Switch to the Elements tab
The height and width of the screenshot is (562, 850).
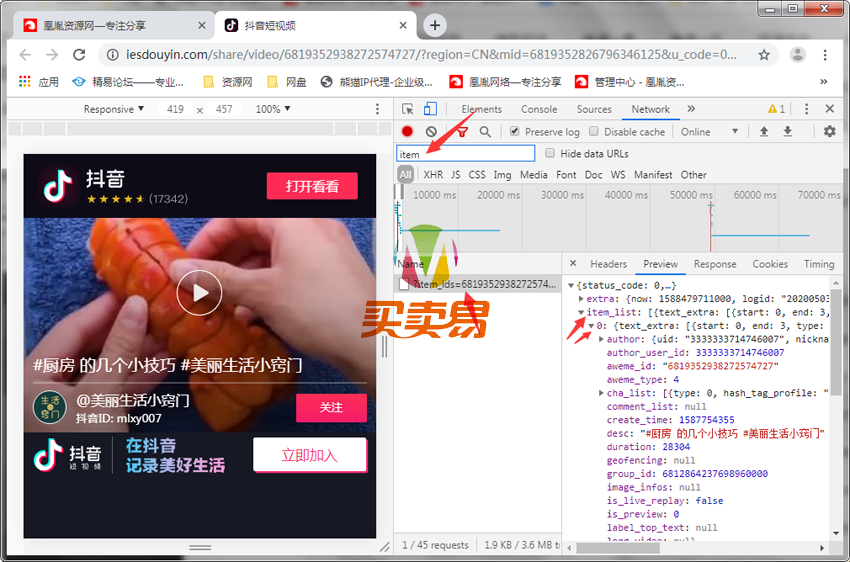tap(481, 109)
